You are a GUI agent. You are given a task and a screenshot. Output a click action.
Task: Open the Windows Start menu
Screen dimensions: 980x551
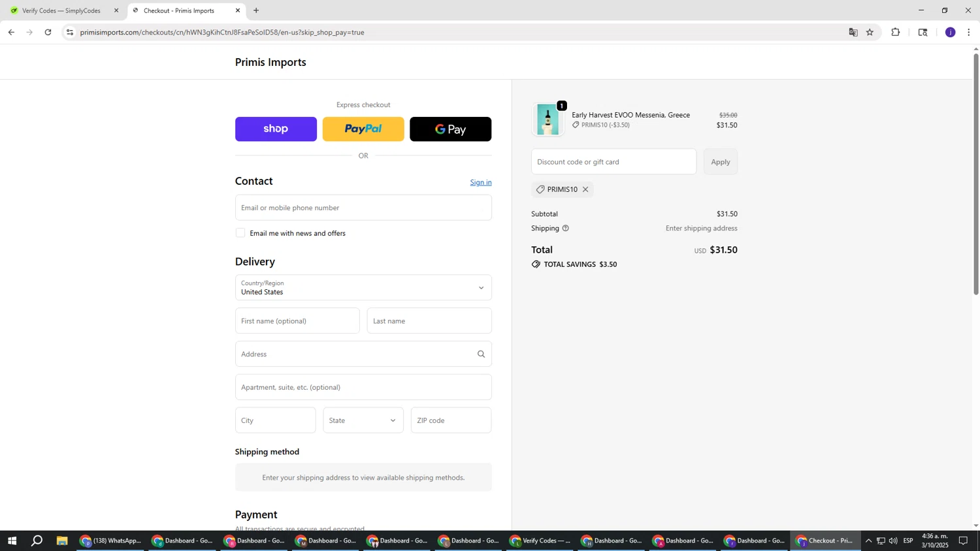pos(11,541)
